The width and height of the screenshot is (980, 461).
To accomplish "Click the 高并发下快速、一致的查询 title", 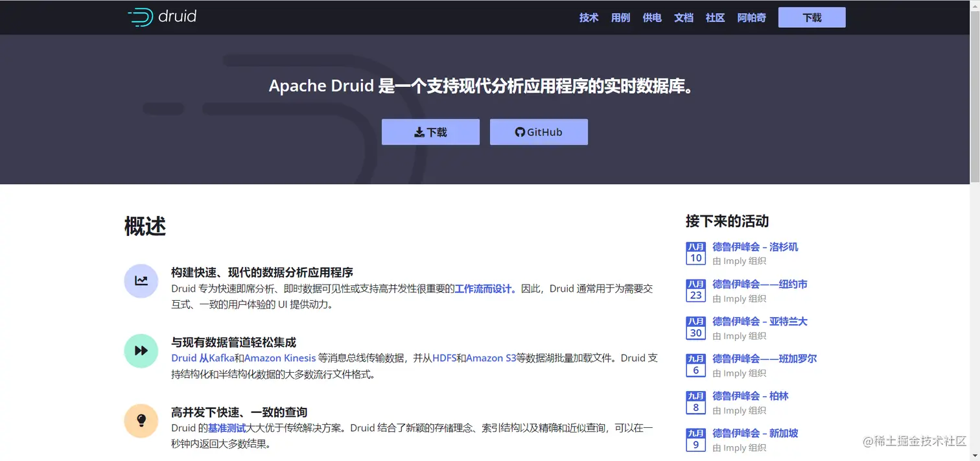I will click(239, 412).
